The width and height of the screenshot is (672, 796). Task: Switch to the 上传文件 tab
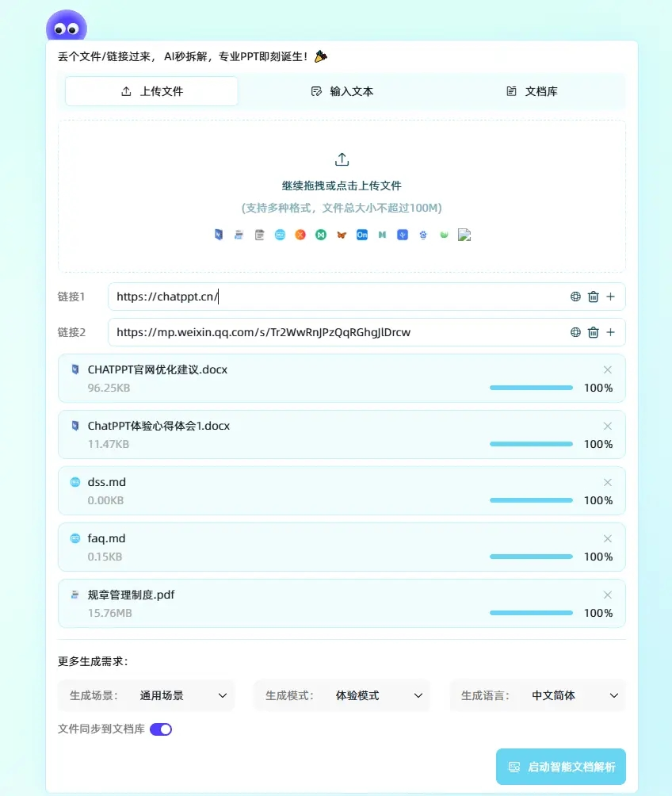pos(151,91)
